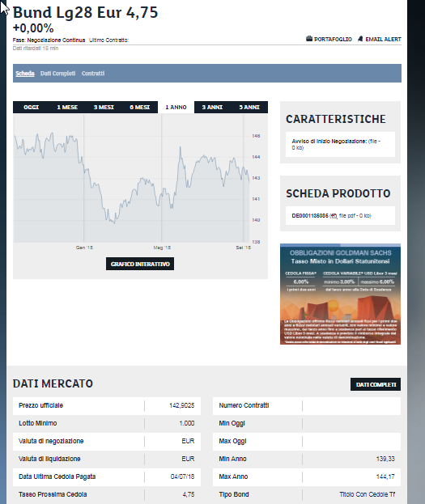
Task: Select the 1 ANNO chart range
Action: click(176, 108)
